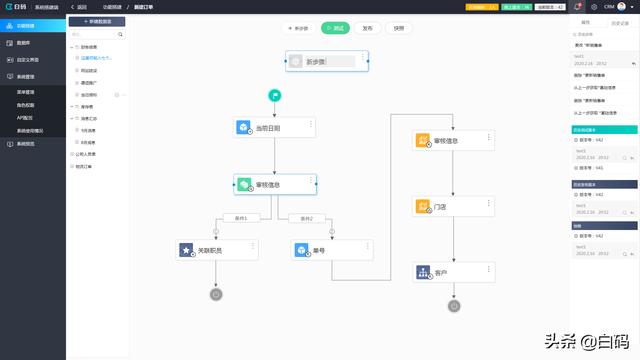This screenshot has height=360, width=640.
Task: Open the three-dot menu on 审核信息 orange node
Action: (489, 137)
